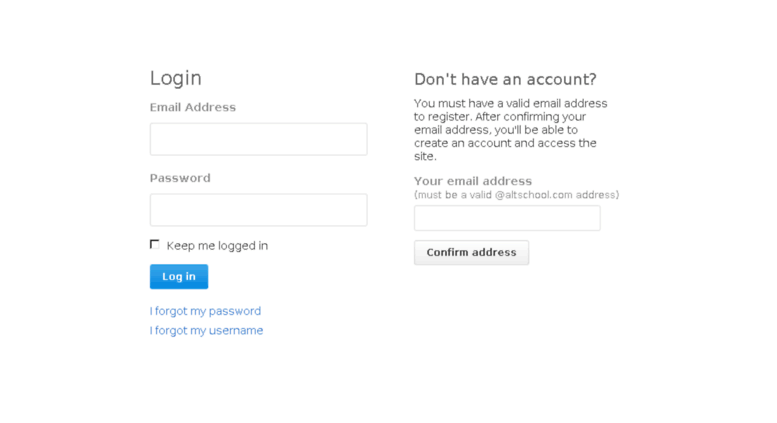Click the link right below the Log in button

(x=205, y=311)
